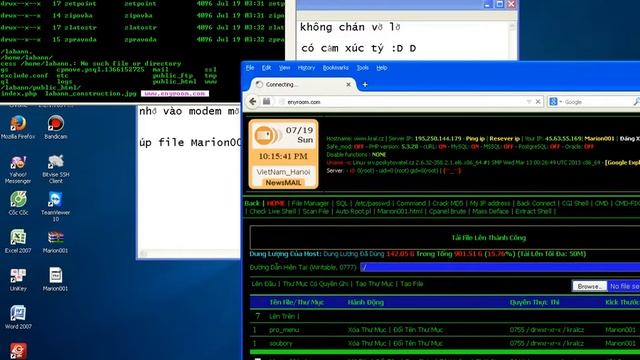Go to the red HOME link
The height and width of the screenshot is (360, 640).
click(x=276, y=203)
